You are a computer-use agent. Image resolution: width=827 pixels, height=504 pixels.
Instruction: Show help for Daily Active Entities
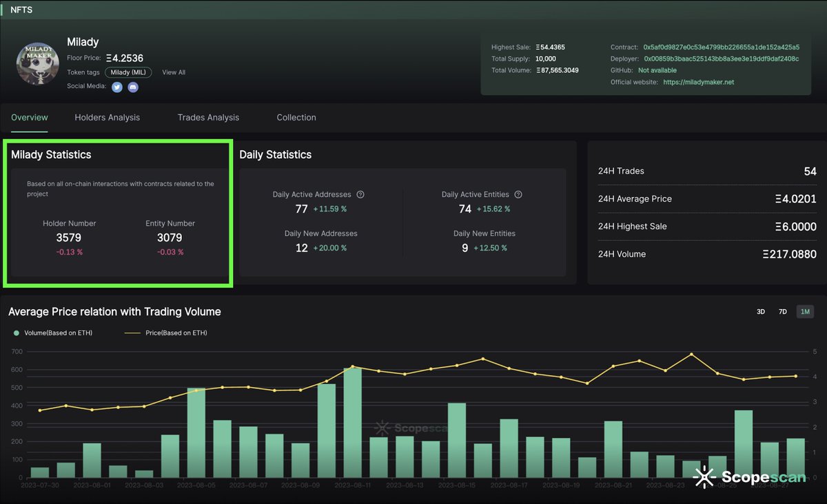pos(518,195)
